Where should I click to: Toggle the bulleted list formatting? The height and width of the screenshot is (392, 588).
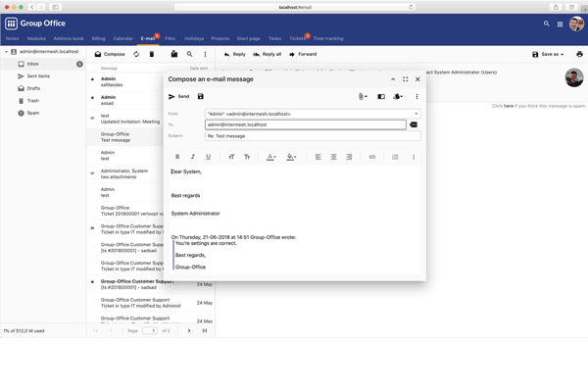click(x=395, y=157)
